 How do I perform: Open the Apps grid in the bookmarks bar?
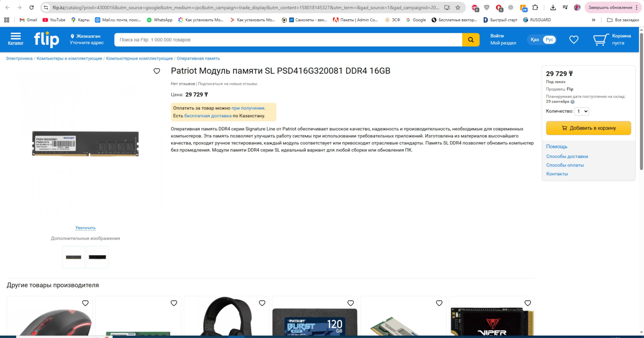tap(7, 20)
